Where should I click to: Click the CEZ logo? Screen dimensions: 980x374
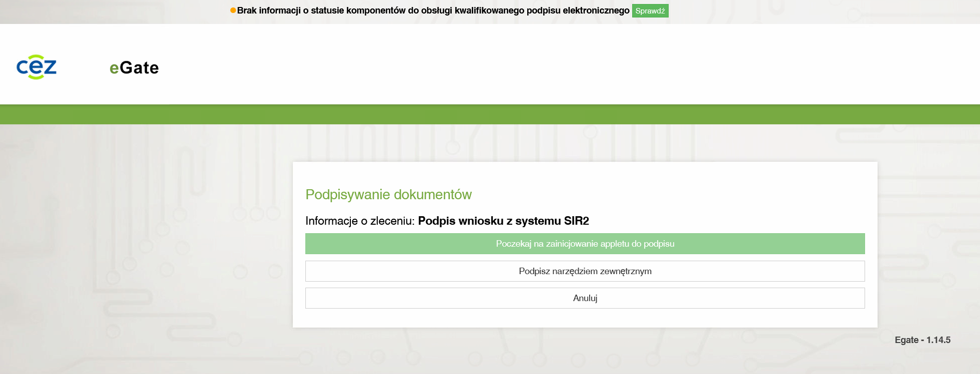click(36, 67)
